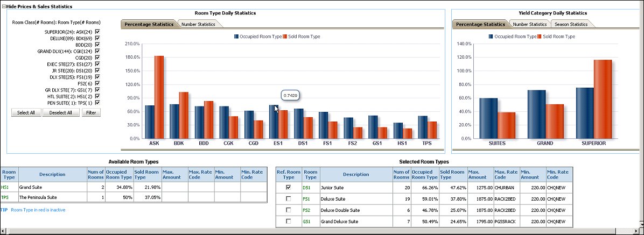Click the red Sold Room Type bar for ASK

coord(159,97)
